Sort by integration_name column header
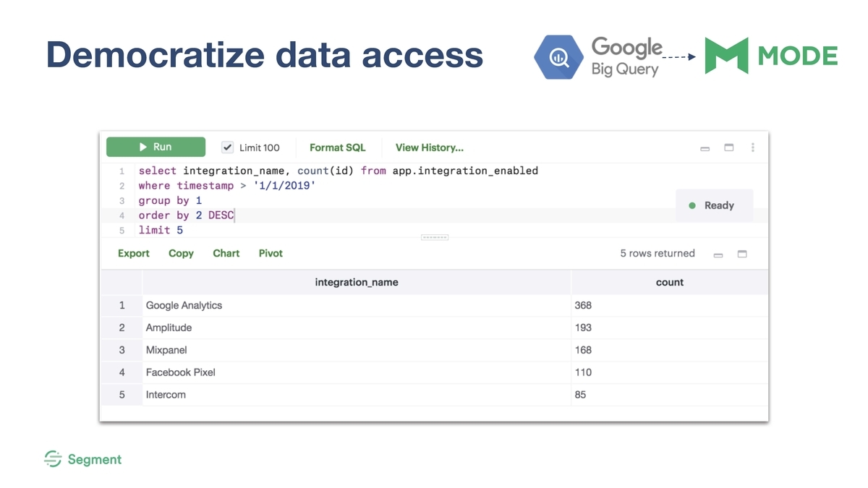This screenshot has width=868, height=488. pyautogui.click(x=357, y=282)
